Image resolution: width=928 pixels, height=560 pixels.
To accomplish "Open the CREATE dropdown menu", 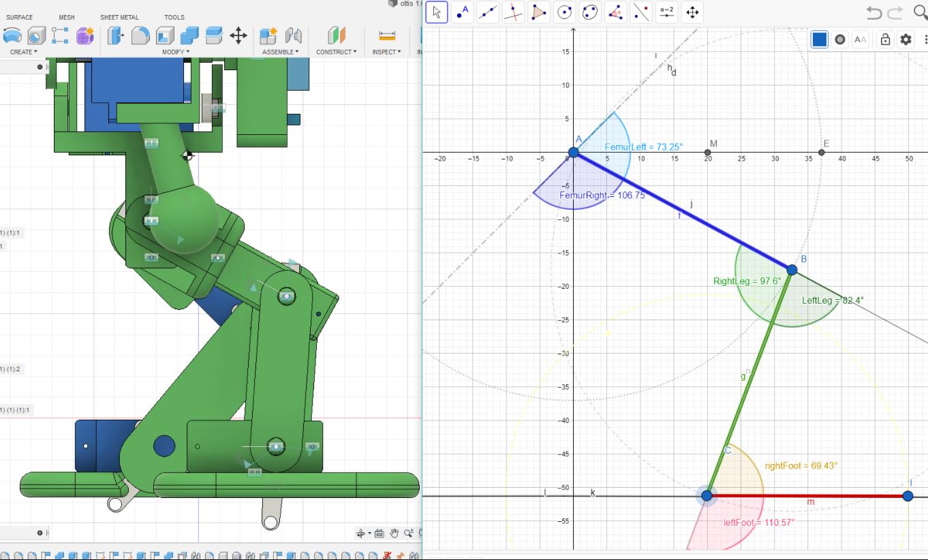I will (24, 52).
